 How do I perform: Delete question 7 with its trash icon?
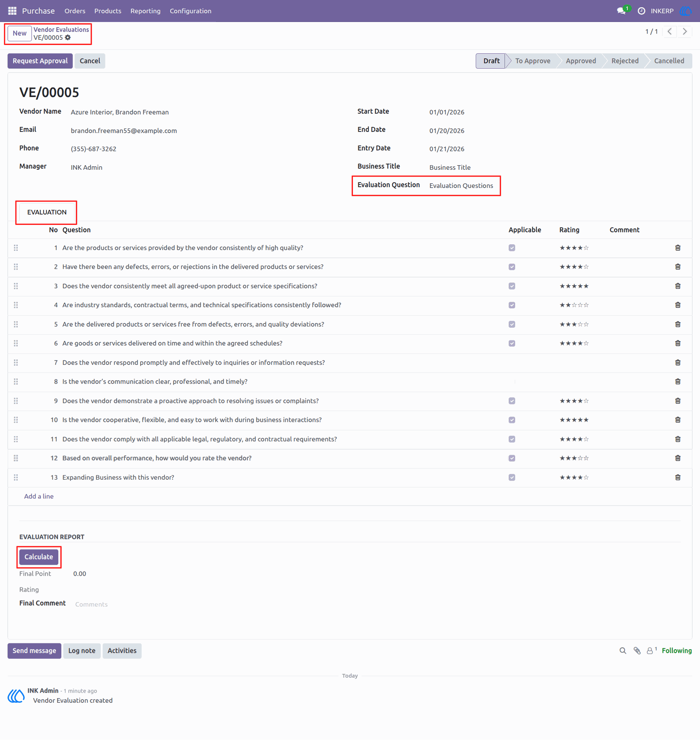[678, 362]
